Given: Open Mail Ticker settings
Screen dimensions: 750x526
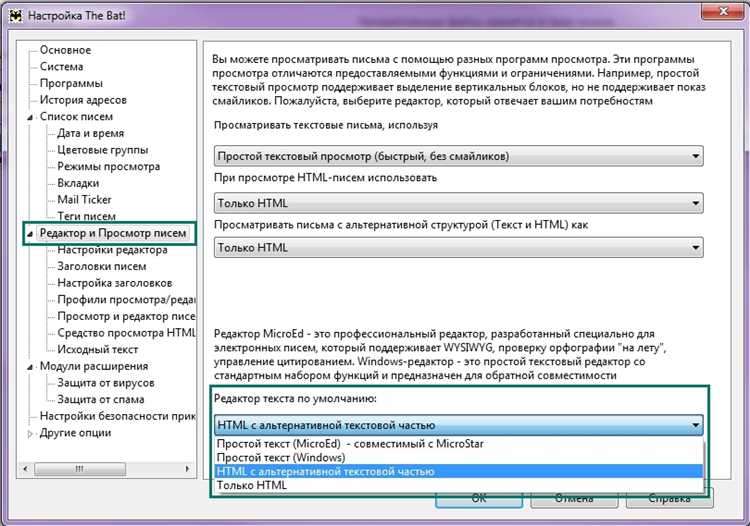Looking at the screenshot, I should (x=84, y=199).
